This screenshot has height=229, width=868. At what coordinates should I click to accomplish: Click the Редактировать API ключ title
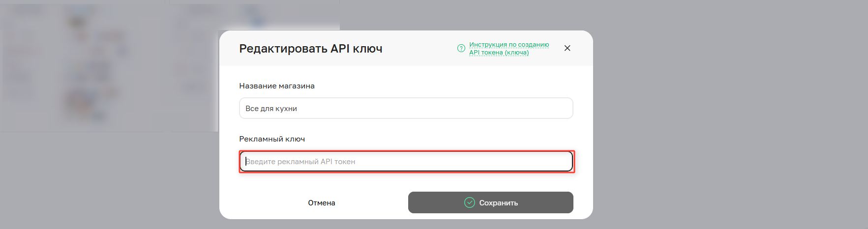tap(311, 49)
